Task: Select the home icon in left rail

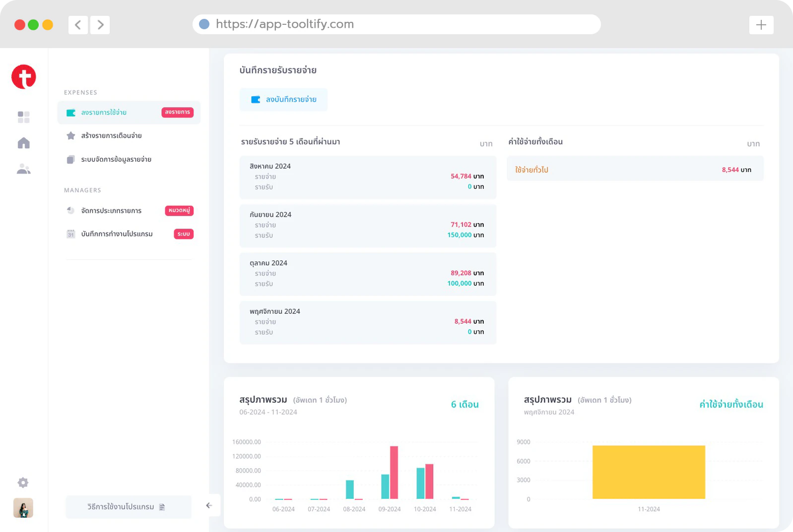Action: click(24, 143)
